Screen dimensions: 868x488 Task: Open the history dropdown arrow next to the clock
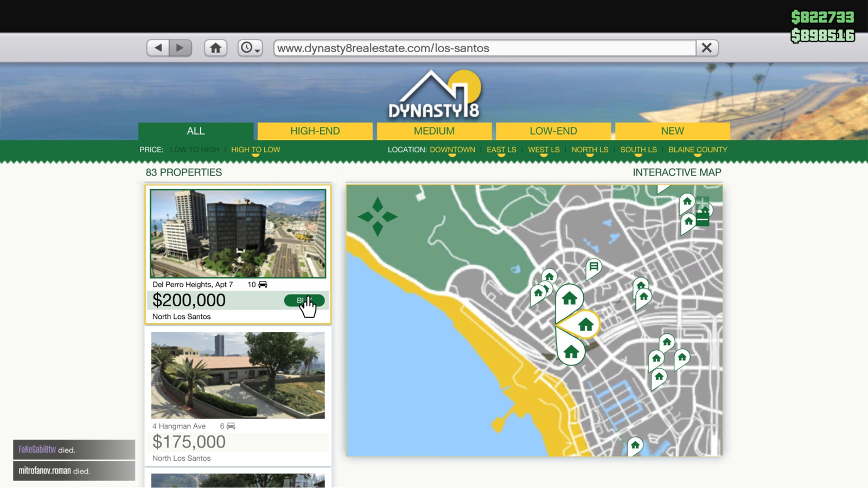click(257, 50)
